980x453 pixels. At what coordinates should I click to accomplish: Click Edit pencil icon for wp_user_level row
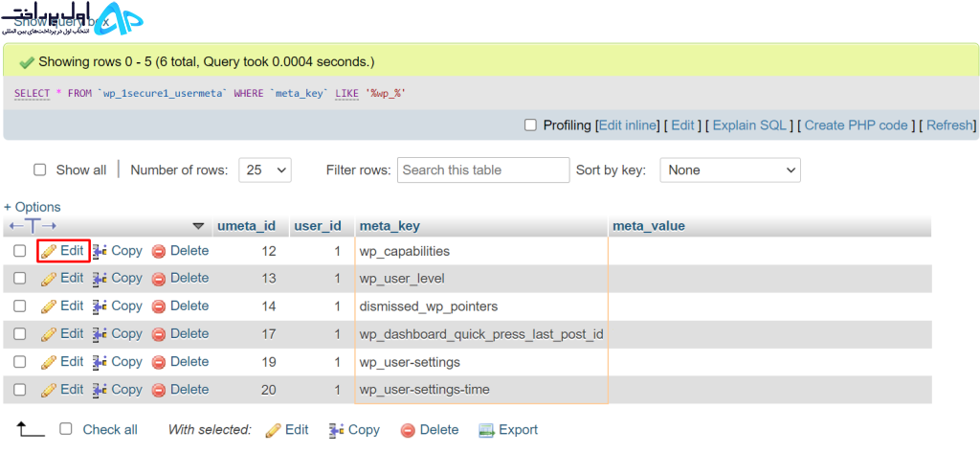click(49, 279)
